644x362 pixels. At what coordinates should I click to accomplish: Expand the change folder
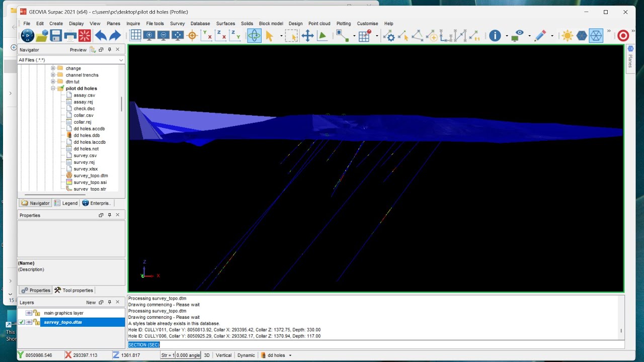53,68
